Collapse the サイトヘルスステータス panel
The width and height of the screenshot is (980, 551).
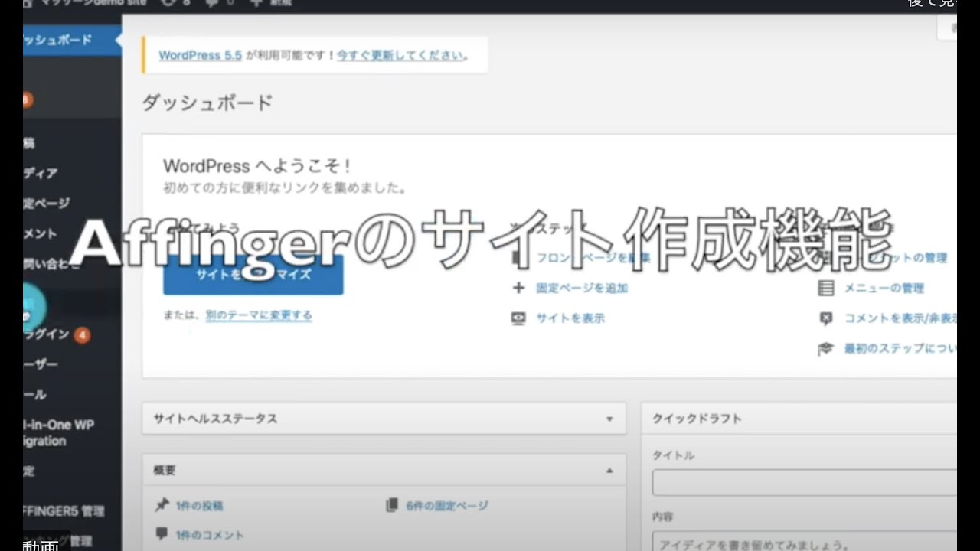coord(609,419)
